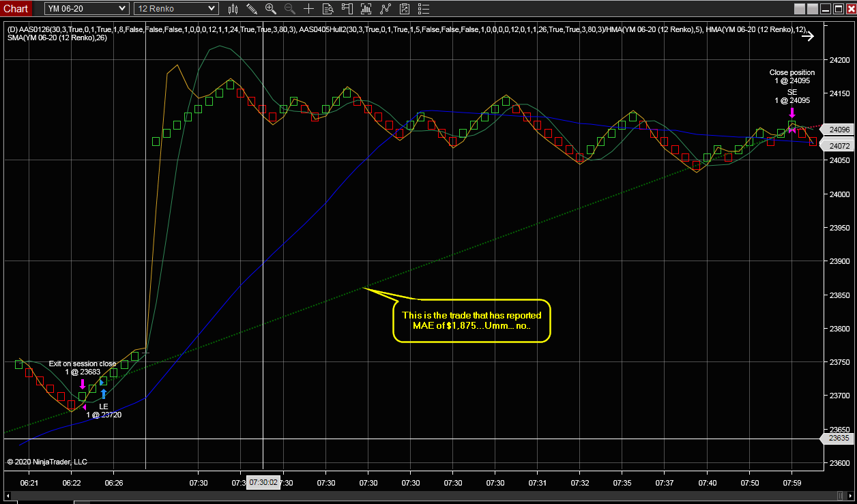Screen dimensions: 857x504
Task: Click the first gray window link button
Action: point(800,9)
